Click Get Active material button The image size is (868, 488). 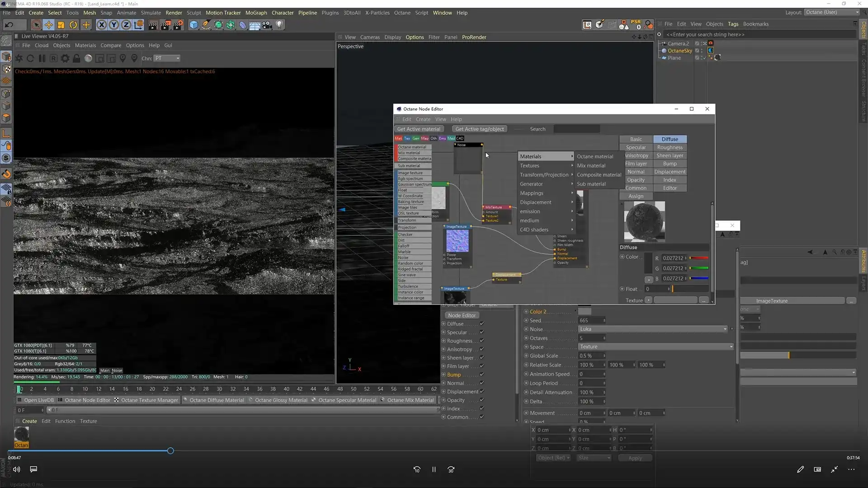click(419, 129)
